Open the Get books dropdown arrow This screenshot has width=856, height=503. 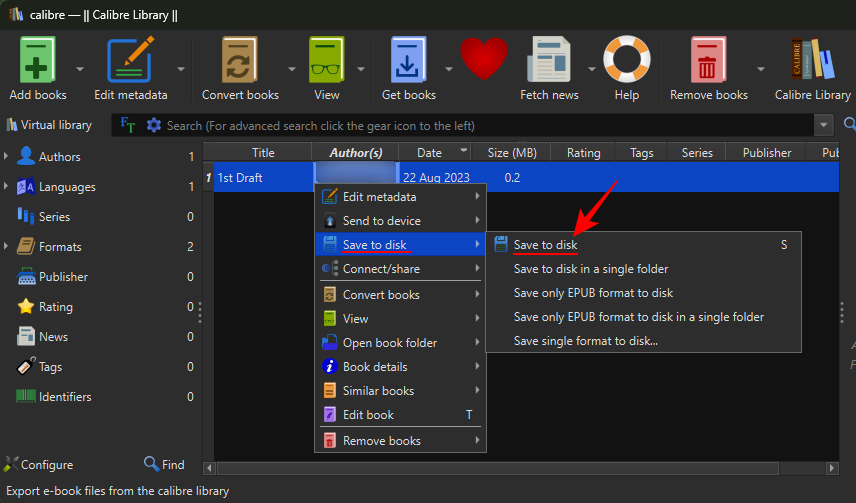449,69
